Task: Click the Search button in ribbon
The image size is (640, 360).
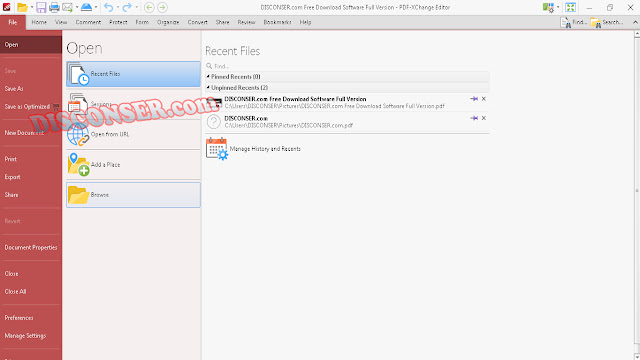Action: 607,22
